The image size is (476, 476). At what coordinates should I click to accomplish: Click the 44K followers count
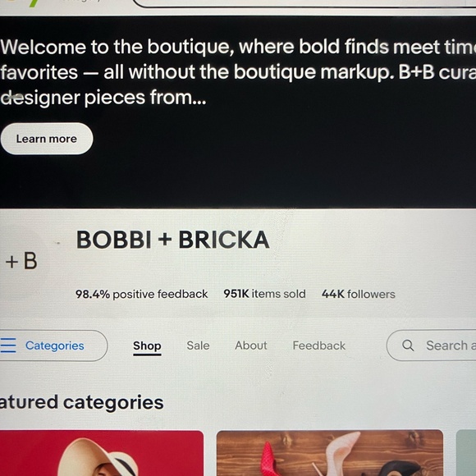pos(358,294)
